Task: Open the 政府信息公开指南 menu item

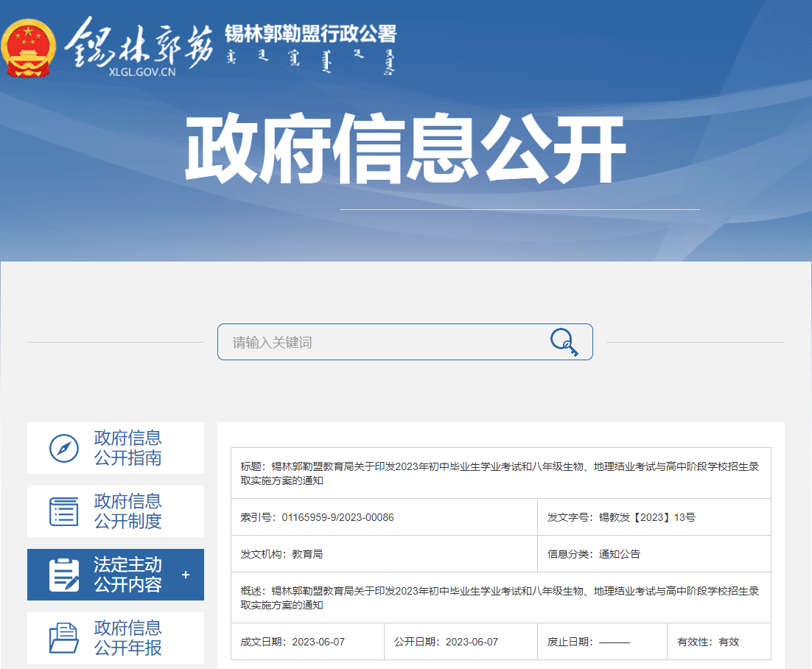Action: point(127,448)
